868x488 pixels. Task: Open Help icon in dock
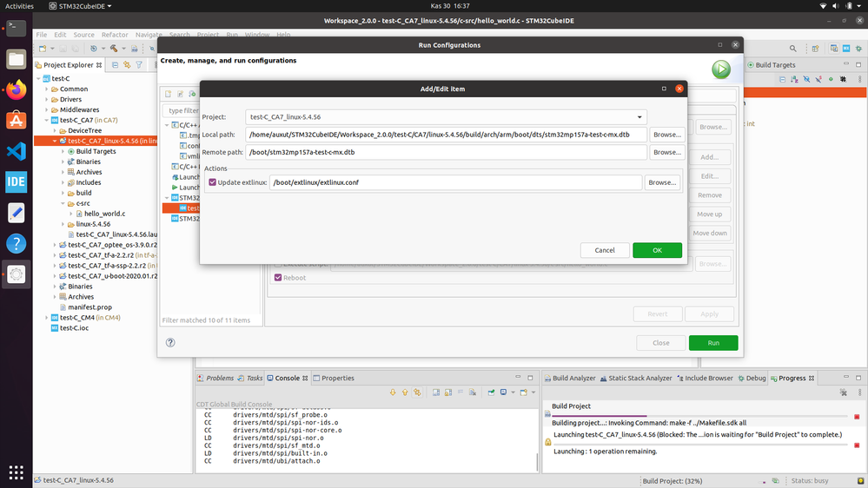[x=16, y=243]
